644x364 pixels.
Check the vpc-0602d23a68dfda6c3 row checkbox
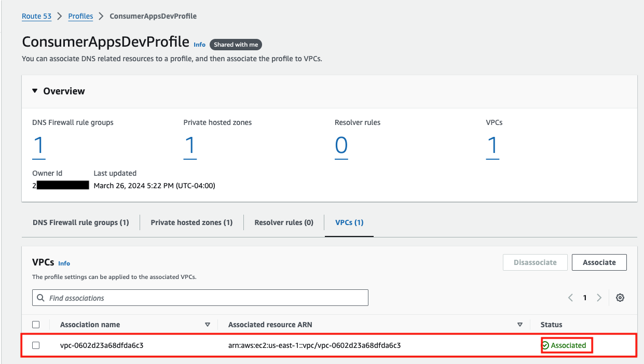coord(36,345)
